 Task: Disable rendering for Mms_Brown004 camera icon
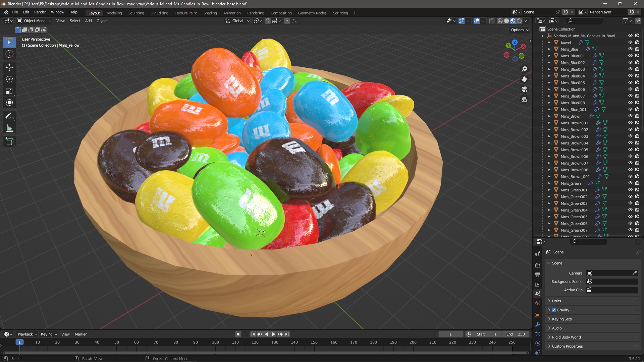click(x=637, y=143)
